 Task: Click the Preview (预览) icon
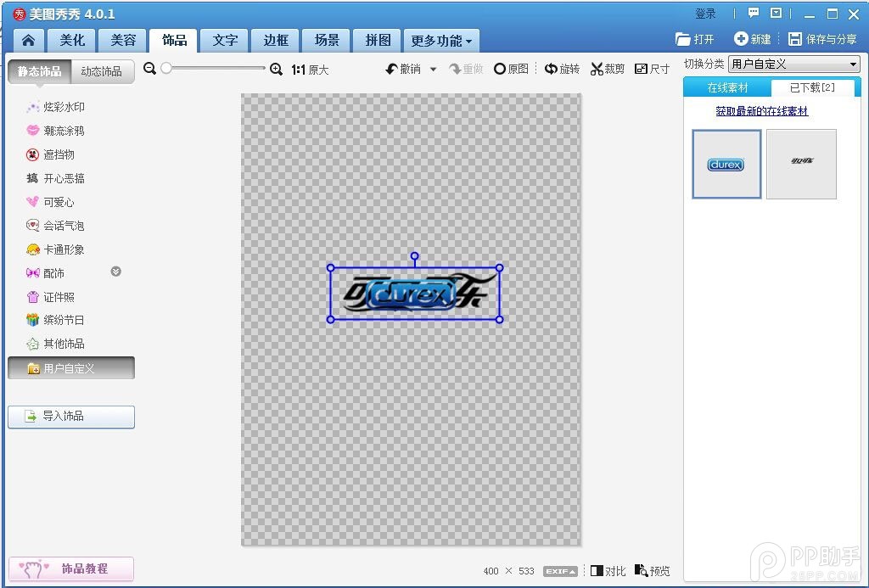click(x=652, y=571)
